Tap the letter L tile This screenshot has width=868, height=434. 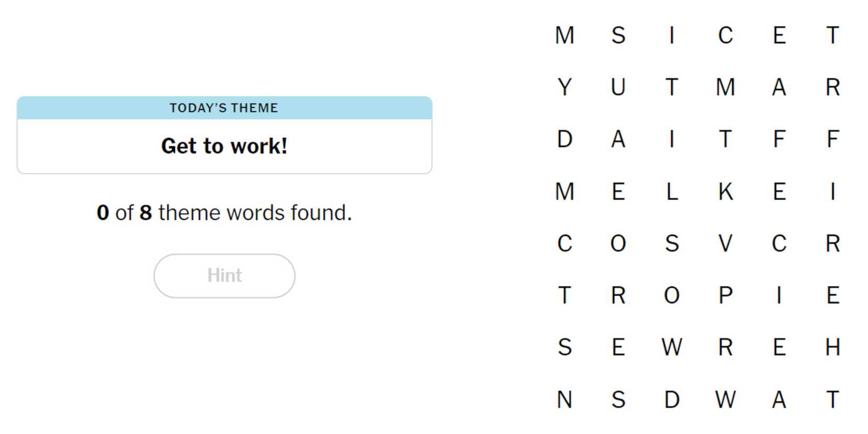672,192
